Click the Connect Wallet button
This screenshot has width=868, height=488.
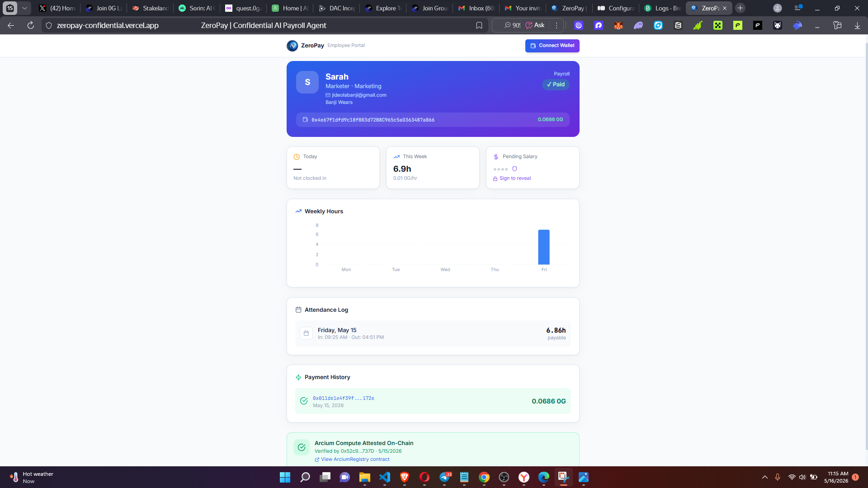[x=552, y=46]
